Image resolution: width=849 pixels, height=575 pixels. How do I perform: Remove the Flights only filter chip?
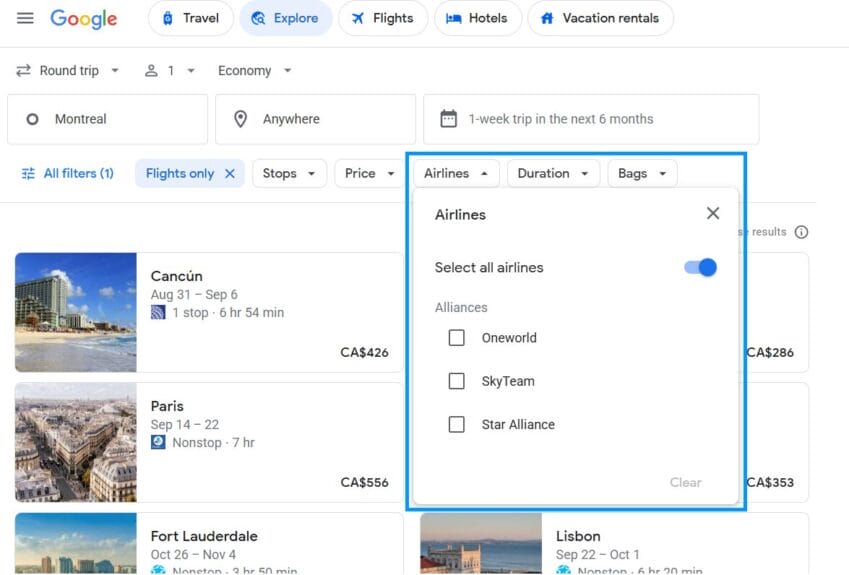230,174
